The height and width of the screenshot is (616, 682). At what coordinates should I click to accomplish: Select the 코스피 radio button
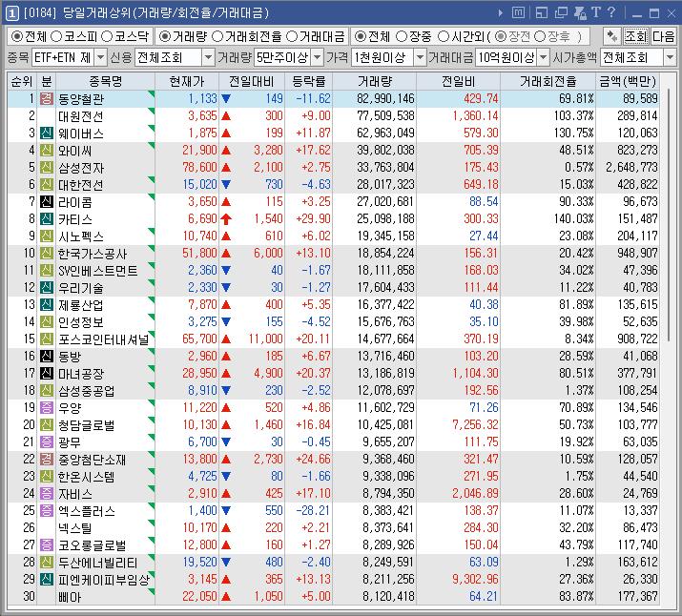(x=56, y=36)
